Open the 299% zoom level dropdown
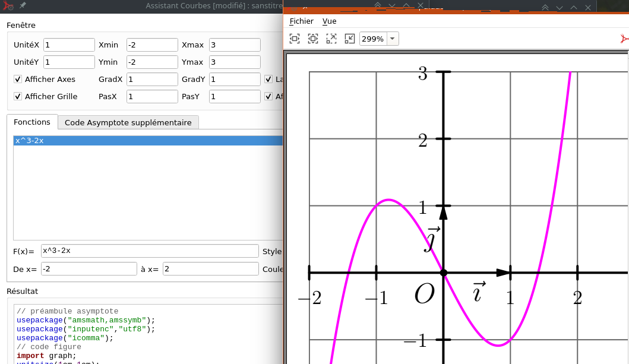629x364 pixels. [391, 39]
